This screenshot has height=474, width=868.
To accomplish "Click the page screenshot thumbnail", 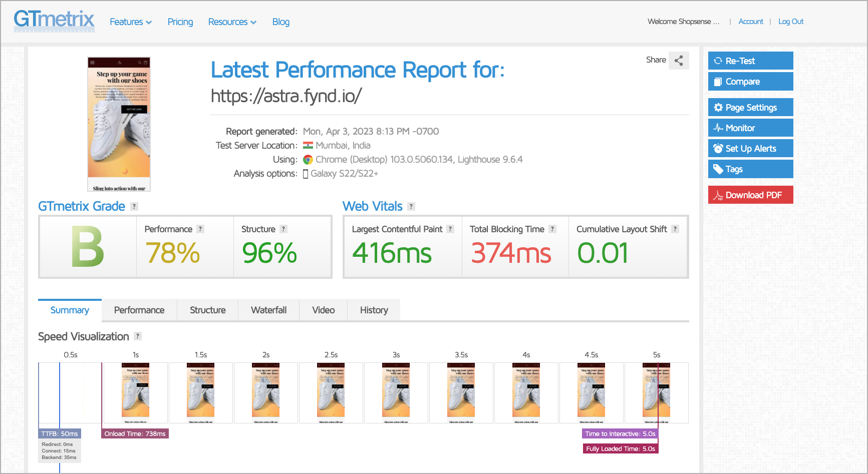I will 119,124.
